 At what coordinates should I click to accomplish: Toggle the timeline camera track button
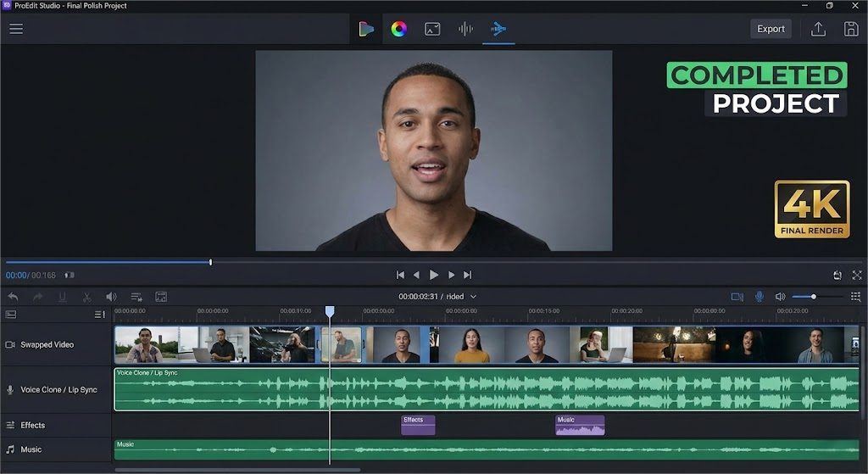click(737, 297)
